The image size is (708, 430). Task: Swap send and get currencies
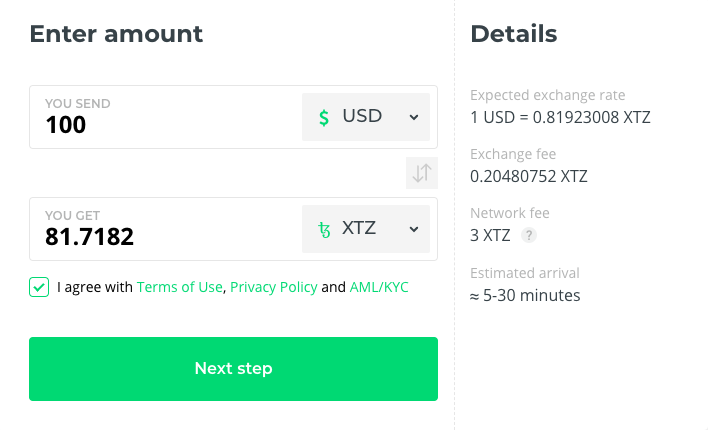[422, 173]
